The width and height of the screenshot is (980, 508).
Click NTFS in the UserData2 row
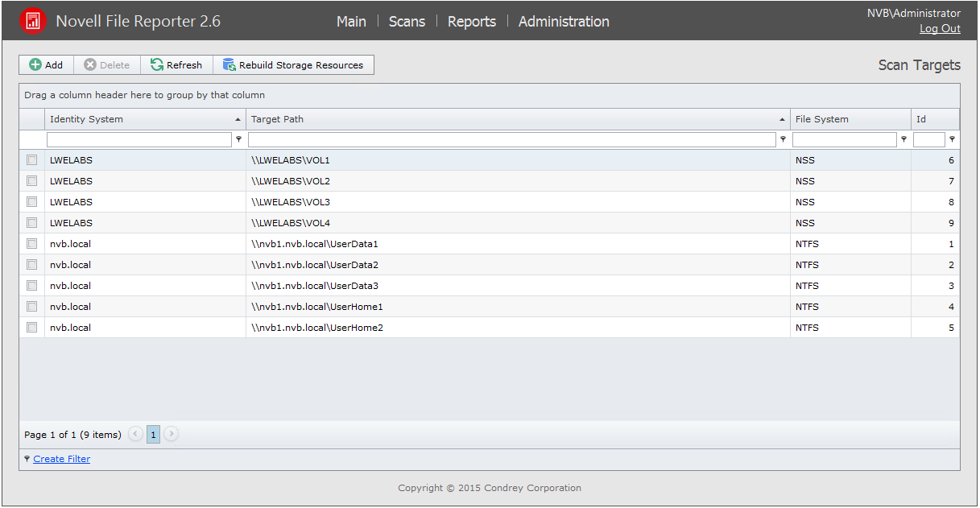point(807,265)
